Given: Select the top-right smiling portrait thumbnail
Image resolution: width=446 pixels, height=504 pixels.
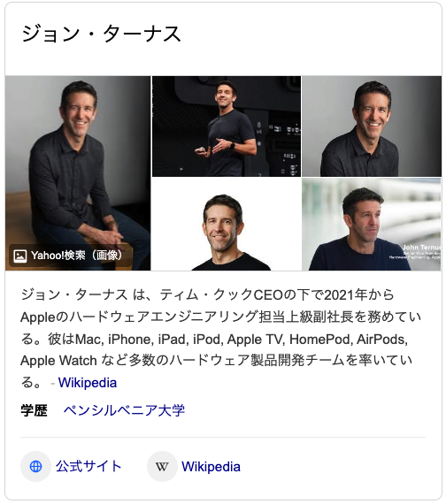Looking at the screenshot, I should click(x=372, y=126).
